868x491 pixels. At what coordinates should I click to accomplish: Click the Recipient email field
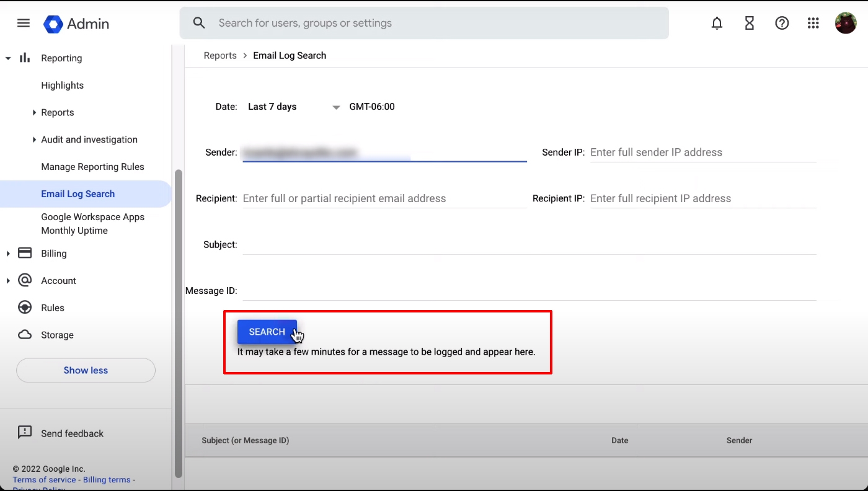(384, 198)
